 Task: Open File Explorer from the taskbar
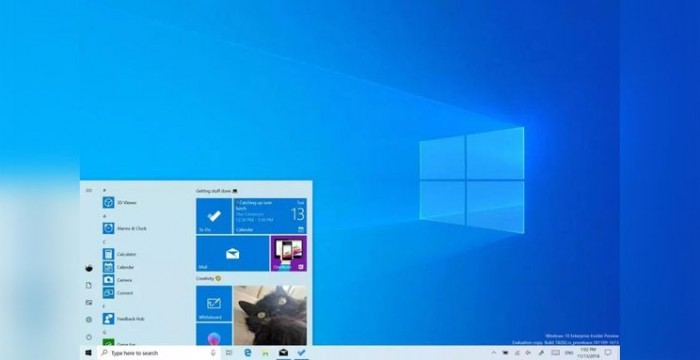265,353
